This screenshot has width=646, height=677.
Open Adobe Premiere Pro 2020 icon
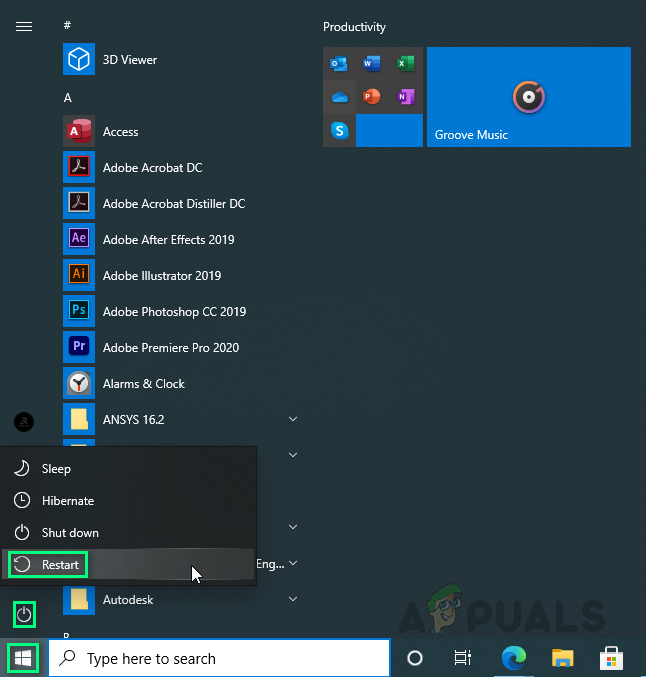coord(79,347)
